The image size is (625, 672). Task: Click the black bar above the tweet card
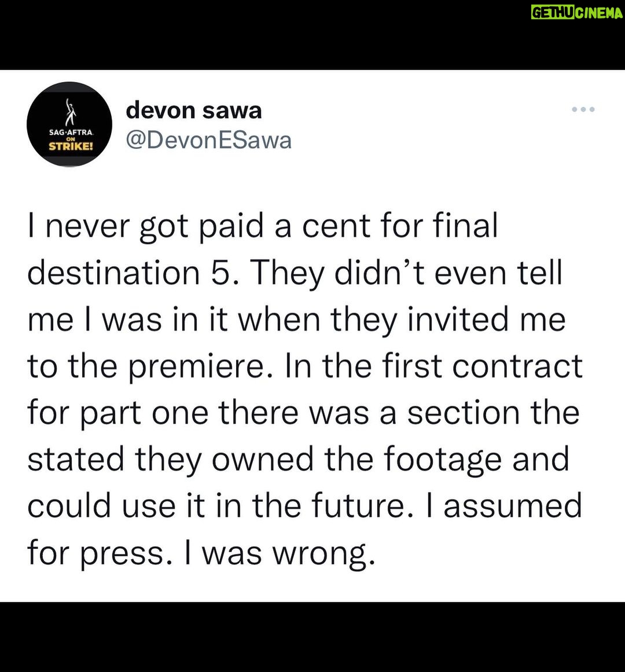[312, 35]
